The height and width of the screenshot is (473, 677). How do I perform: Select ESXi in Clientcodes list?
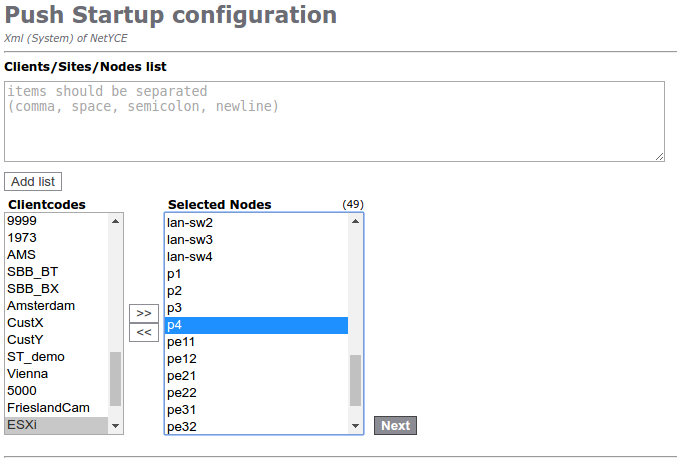coord(56,425)
